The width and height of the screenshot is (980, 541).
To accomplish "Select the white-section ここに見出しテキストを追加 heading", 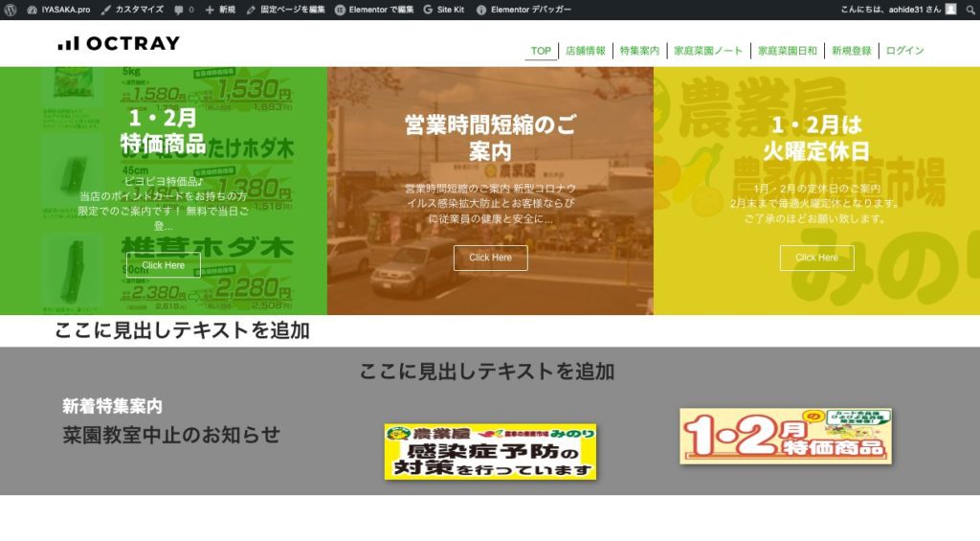I will pyautogui.click(x=182, y=330).
